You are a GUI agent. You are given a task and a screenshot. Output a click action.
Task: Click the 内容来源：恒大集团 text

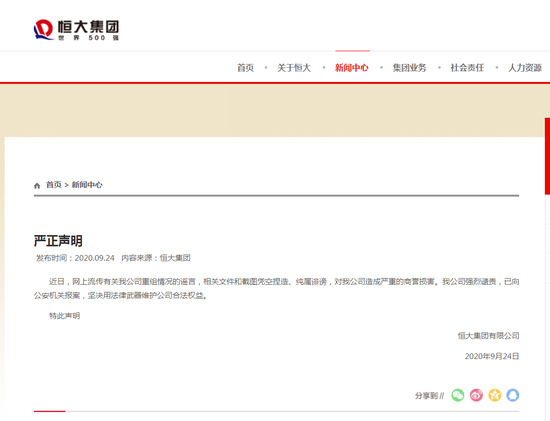point(156,258)
